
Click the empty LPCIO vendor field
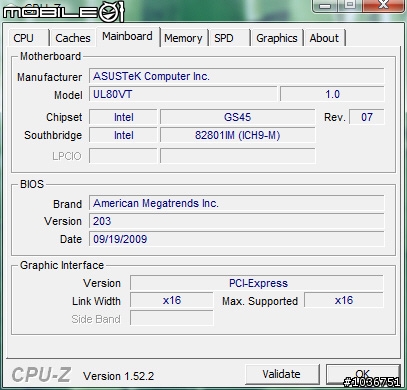pyautogui.click(x=123, y=156)
